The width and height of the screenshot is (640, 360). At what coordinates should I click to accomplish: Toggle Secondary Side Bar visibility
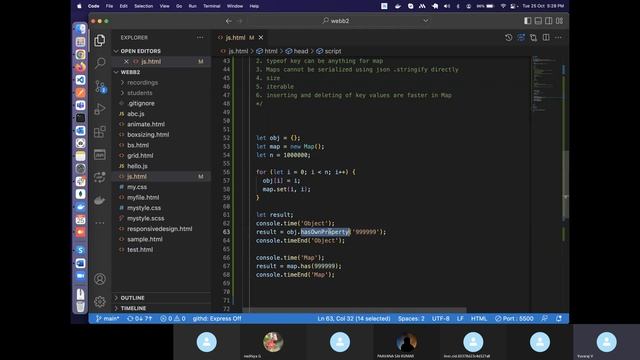(549, 21)
